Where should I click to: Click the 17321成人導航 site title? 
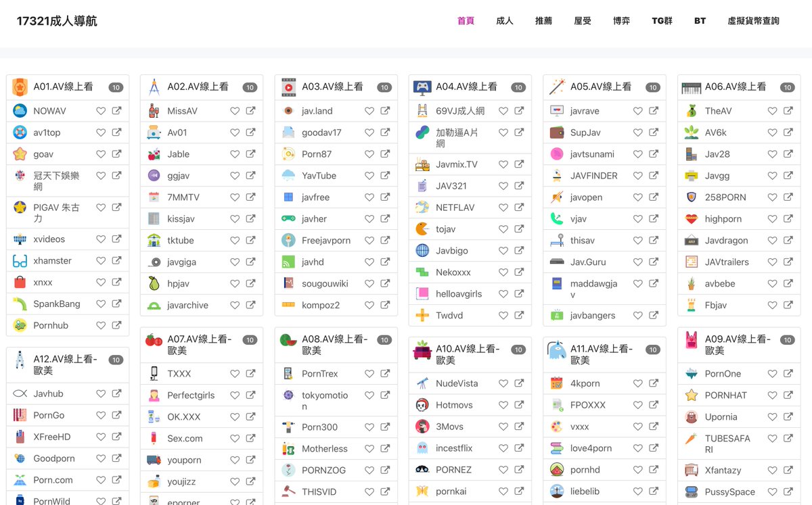57,21
